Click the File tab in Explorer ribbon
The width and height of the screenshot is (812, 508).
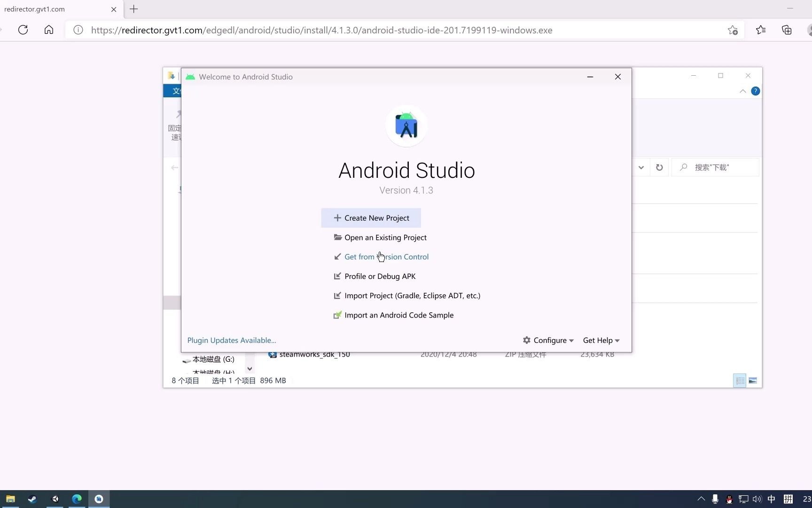coord(172,91)
